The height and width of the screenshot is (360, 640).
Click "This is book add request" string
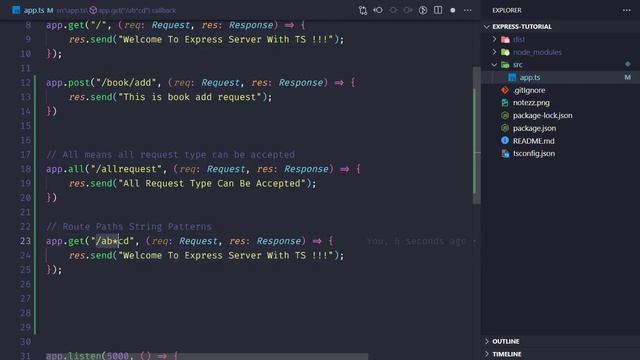tap(189, 97)
